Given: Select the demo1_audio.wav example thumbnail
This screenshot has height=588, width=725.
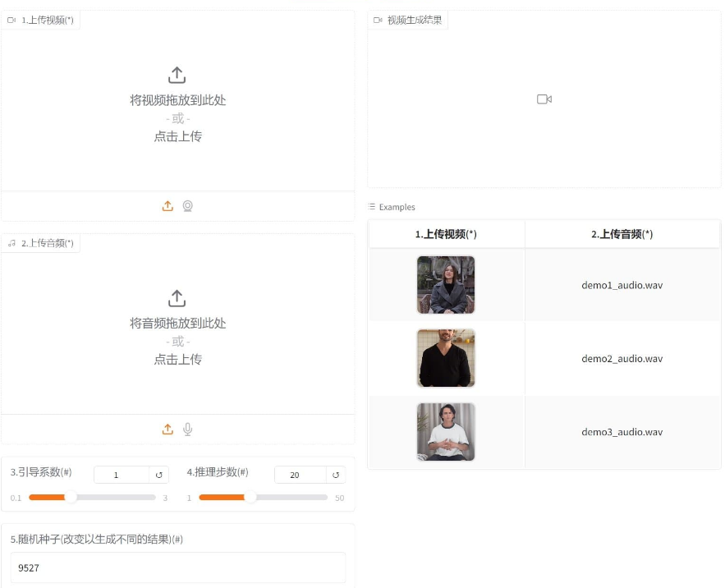Looking at the screenshot, I should (445, 284).
